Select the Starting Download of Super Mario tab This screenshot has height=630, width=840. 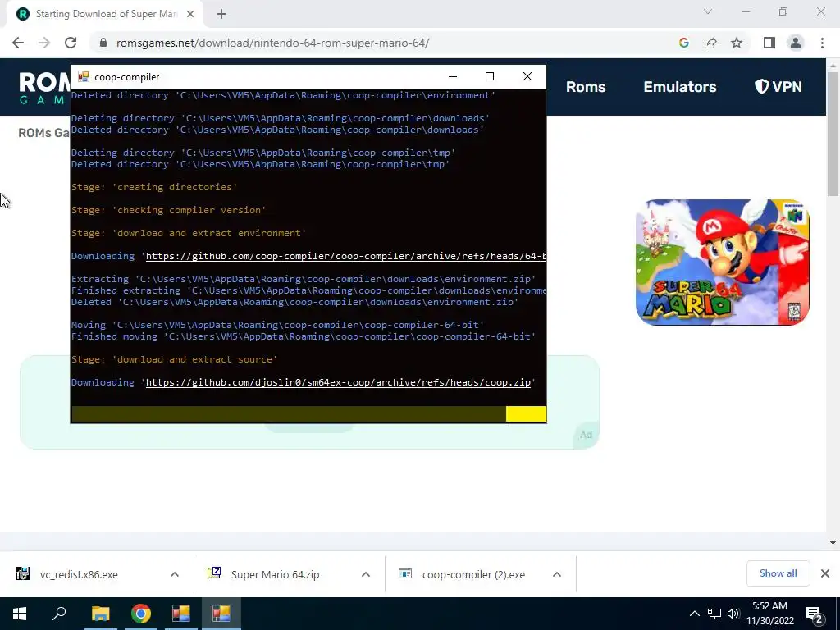click(105, 14)
